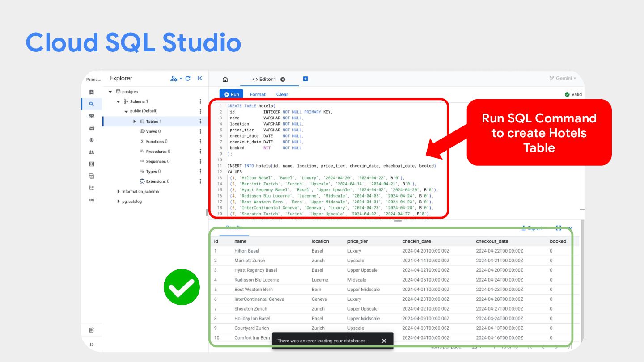Select the InterContinental Geneva cell
This screenshot has width=644, height=362.
click(259, 299)
